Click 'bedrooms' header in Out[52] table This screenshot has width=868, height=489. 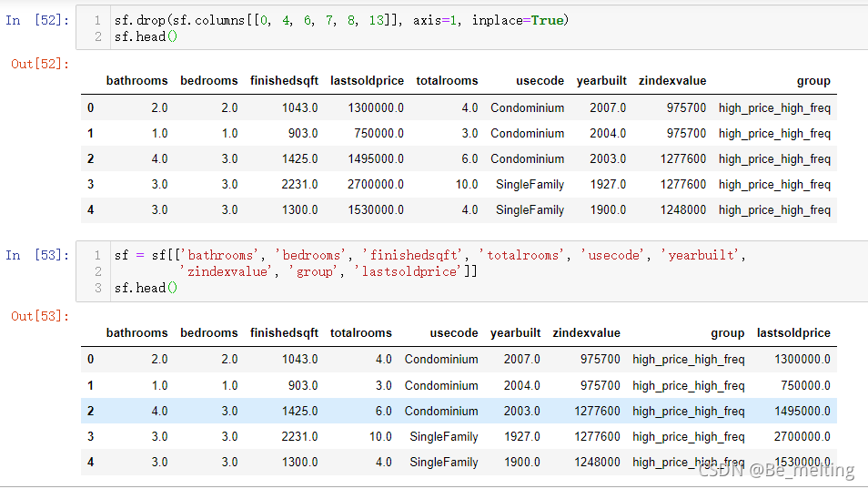[208, 81]
